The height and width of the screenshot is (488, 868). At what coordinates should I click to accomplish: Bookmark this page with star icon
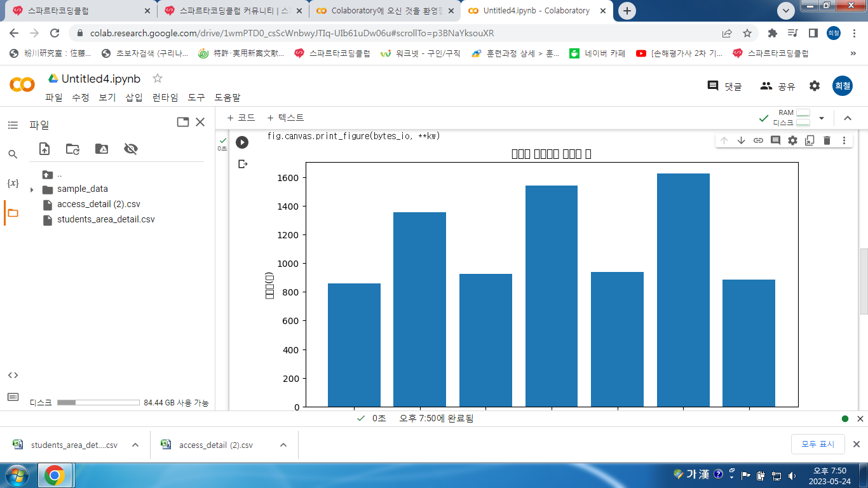point(747,33)
